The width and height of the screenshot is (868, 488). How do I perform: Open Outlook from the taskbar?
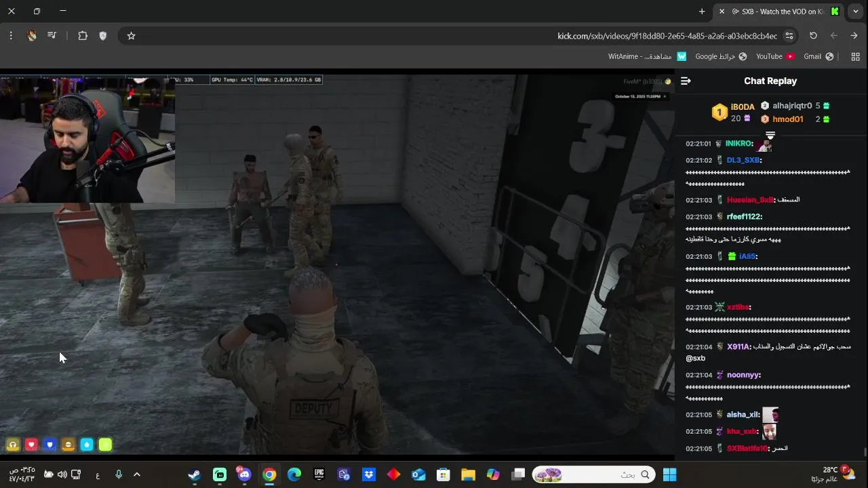pos(418,474)
